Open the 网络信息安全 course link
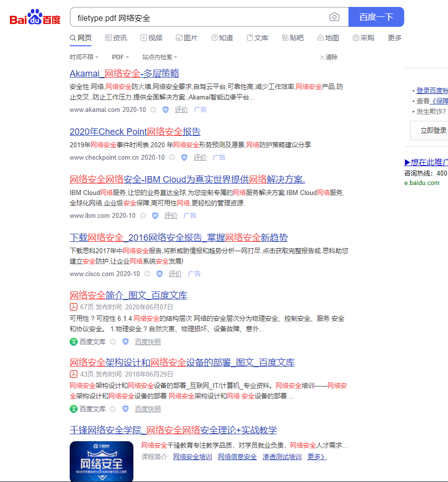Image resolution: width=448 pixels, height=482 pixels. tap(237, 457)
